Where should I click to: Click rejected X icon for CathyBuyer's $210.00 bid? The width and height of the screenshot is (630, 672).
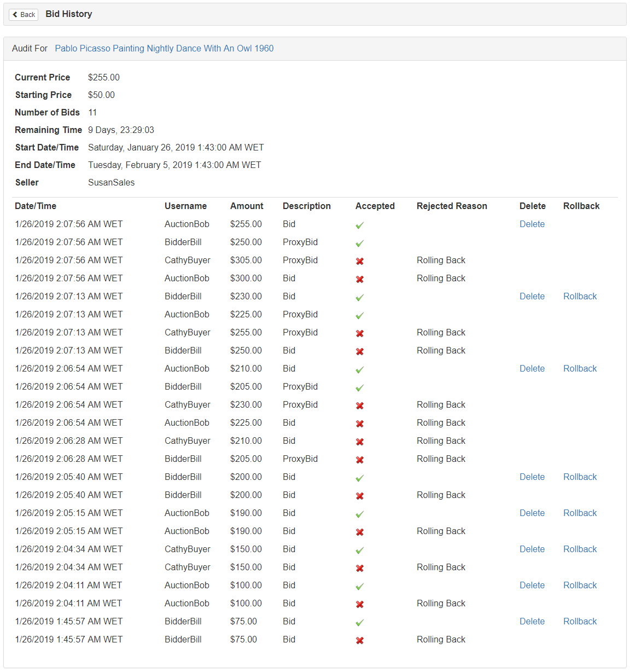[360, 442]
